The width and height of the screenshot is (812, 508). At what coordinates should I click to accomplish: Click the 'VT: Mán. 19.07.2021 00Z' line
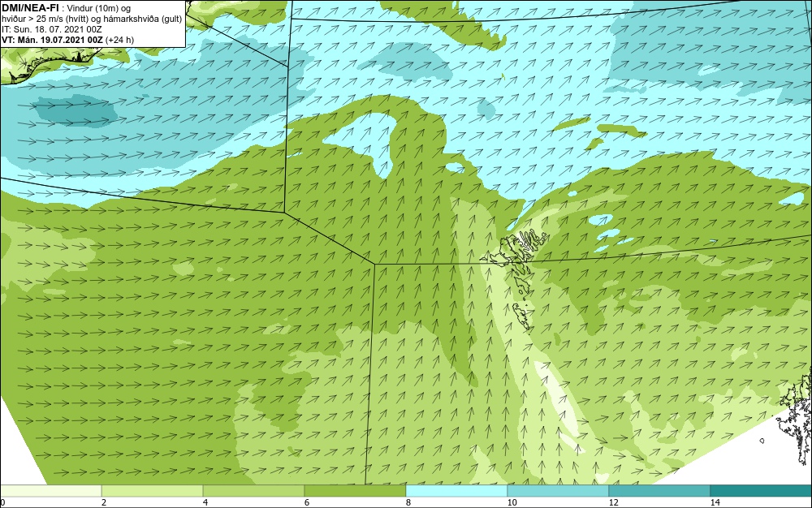click(52, 40)
